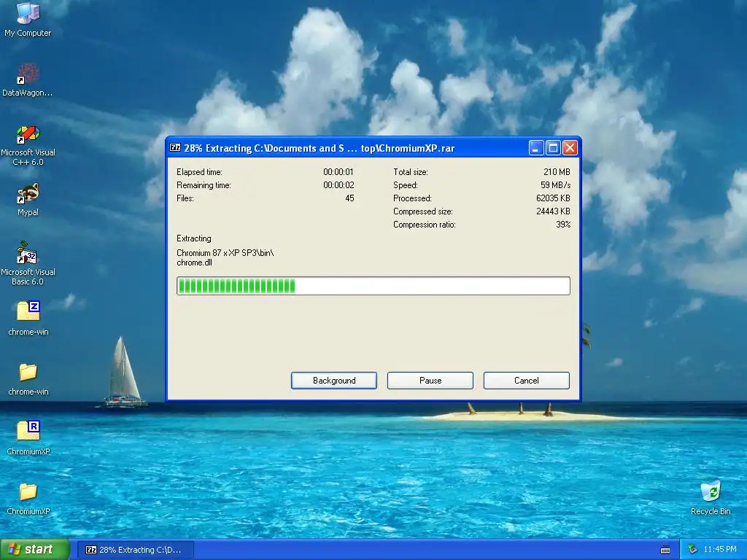This screenshot has width=747, height=560.
Task: Click the 11:45 PM clock
Action: pyautogui.click(x=720, y=550)
